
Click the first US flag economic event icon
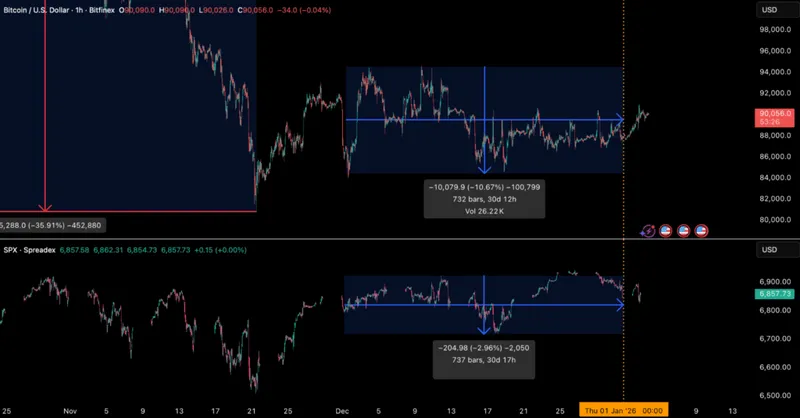666,230
